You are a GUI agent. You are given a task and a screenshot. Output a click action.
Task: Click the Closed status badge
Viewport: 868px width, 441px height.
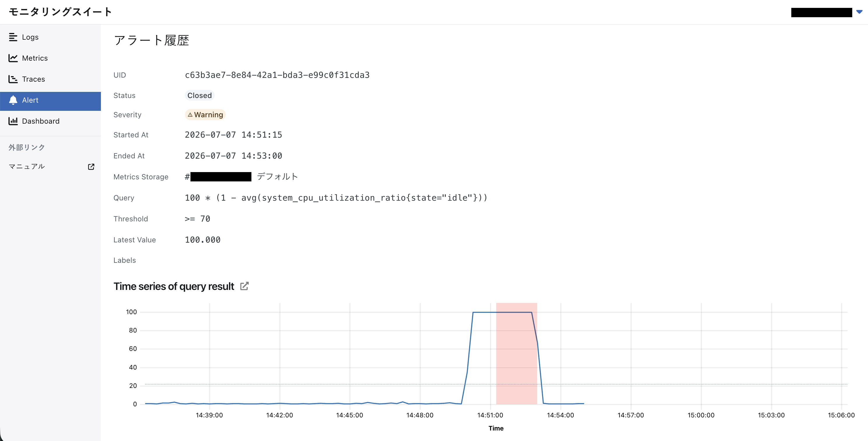(199, 95)
